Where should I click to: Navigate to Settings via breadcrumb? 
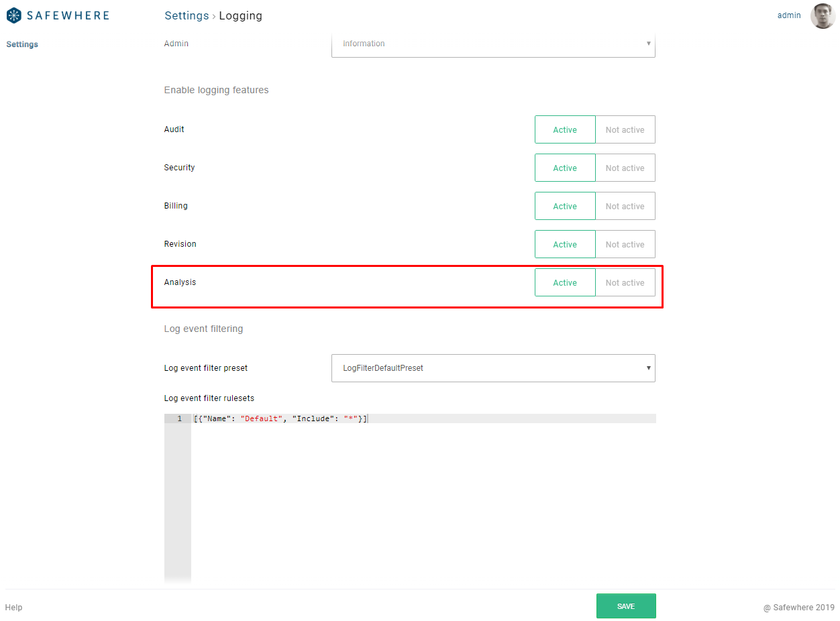coord(187,15)
